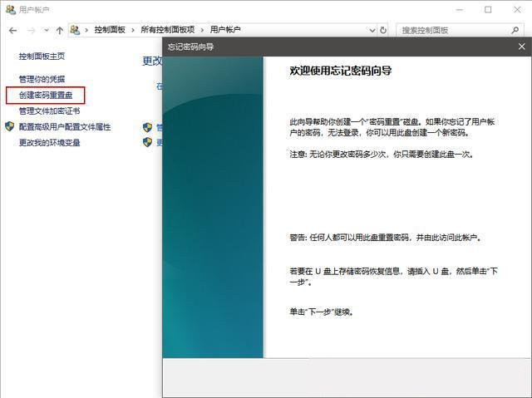Click the 忘记密码向导 title text
The height and width of the screenshot is (398, 532).
coord(190,47)
